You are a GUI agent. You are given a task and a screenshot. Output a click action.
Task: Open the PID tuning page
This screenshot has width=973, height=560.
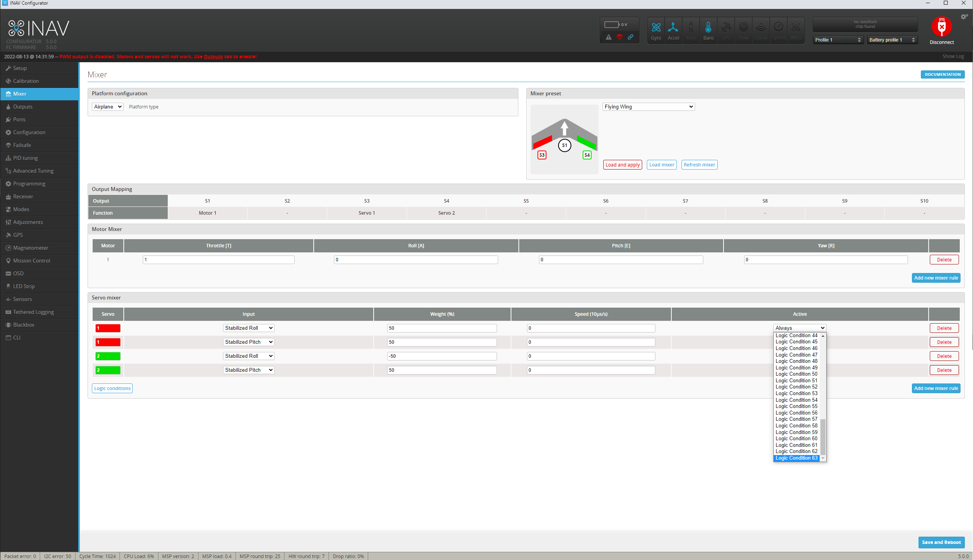pyautogui.click(x=26, y=158)
